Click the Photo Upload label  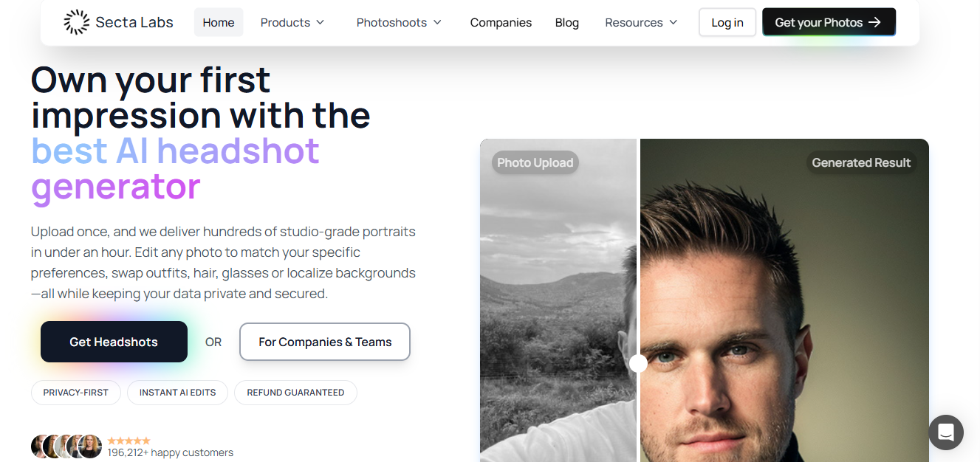[535, 162]
